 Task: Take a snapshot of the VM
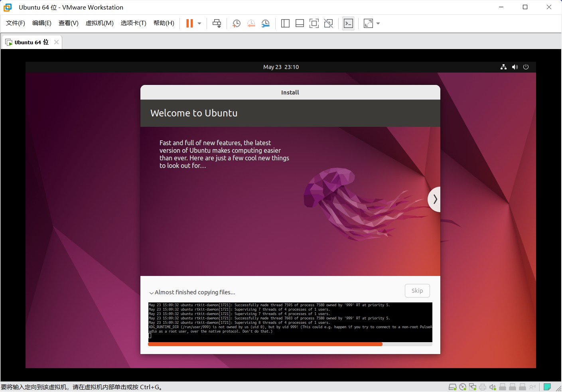tap(237, 24)
